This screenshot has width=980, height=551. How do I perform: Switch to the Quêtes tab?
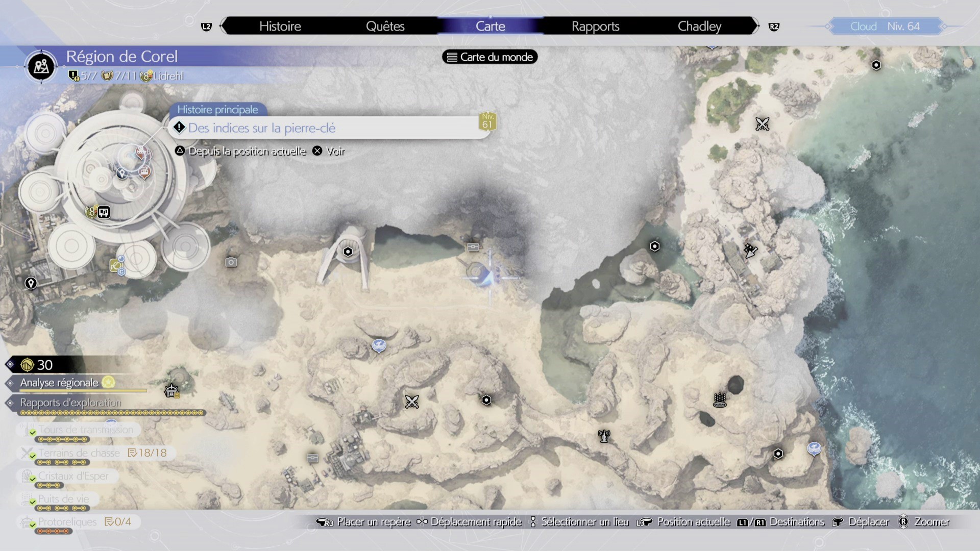click(385, 26)
